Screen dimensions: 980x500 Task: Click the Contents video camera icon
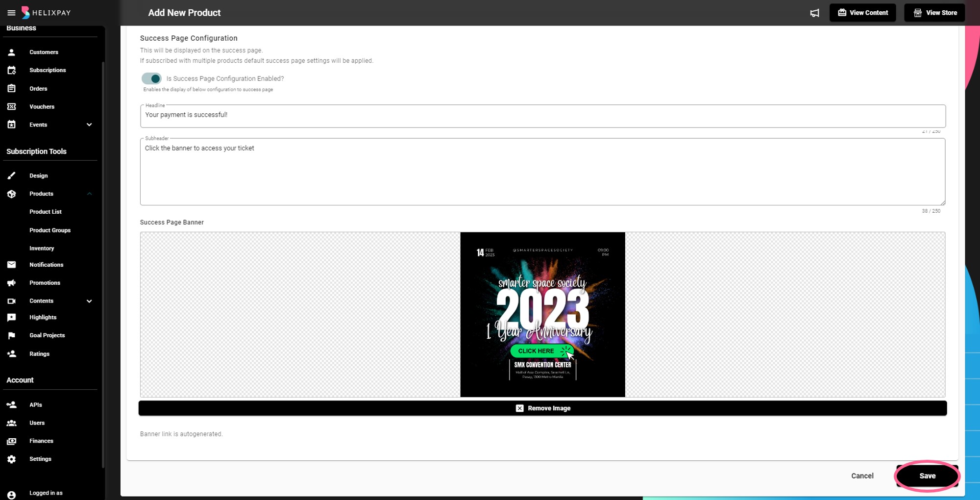(12, 301)
